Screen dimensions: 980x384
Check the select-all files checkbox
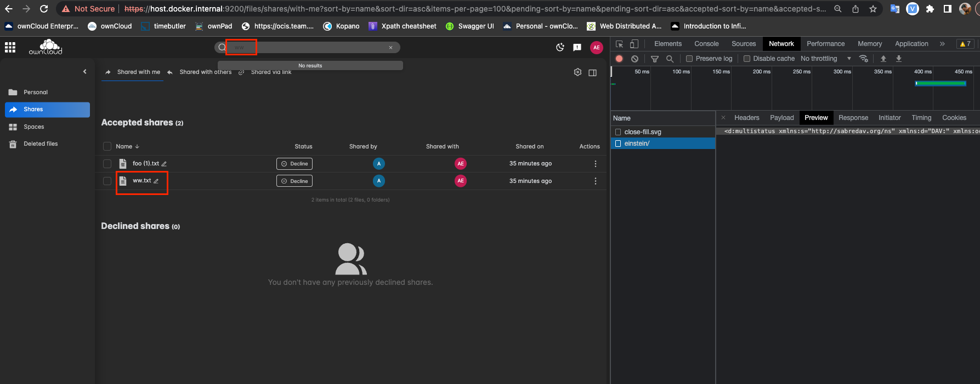coord(107,146)
